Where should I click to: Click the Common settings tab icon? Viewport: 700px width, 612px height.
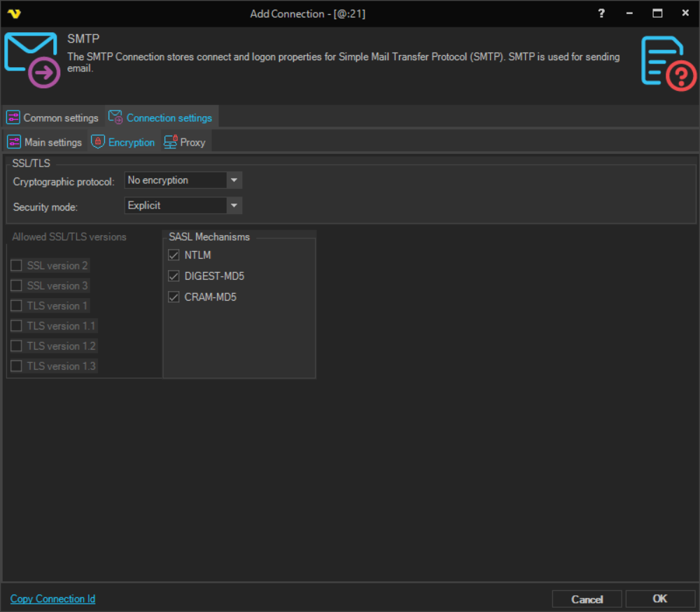click(13, 118)
